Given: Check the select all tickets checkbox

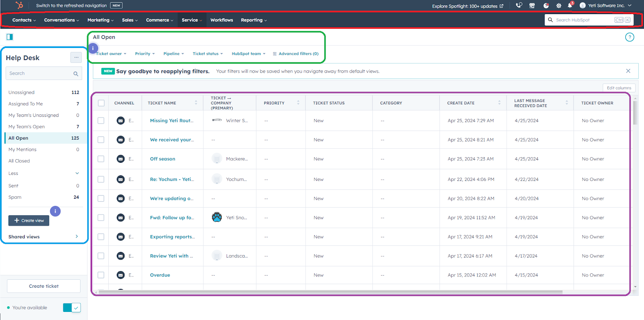Looking at the screenshot, I should pyautogui.click(x=101, y=103).
